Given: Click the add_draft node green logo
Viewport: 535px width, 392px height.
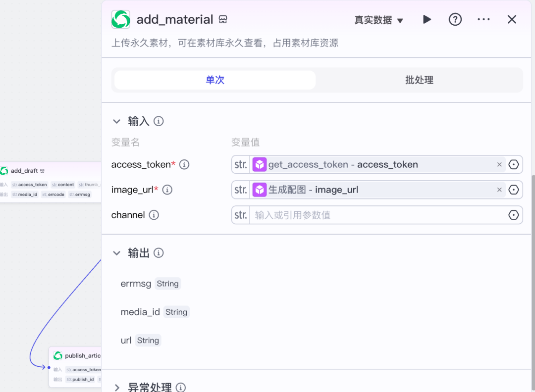Looking at the screenshot, I should [x=4, y=171].
